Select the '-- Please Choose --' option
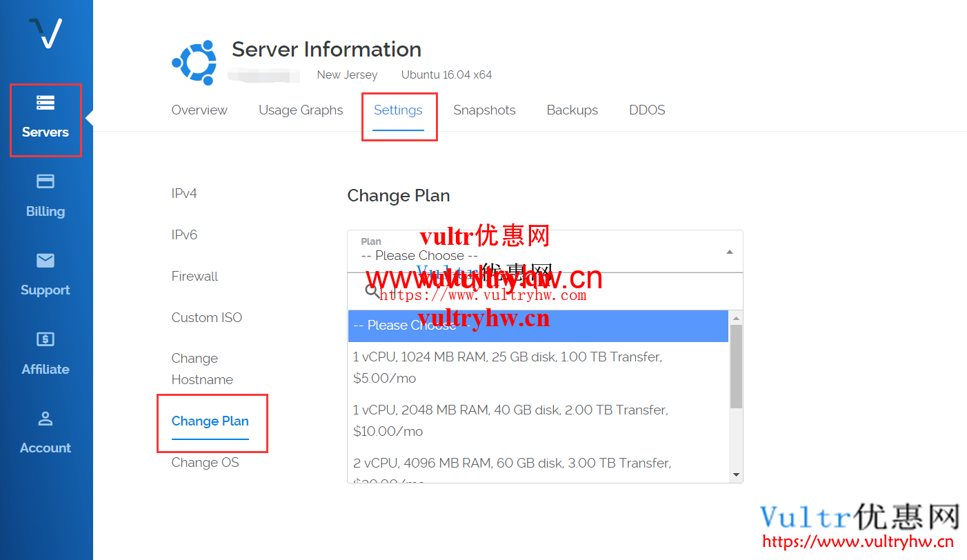Screen dimensions: 967x560 coord(538,326)
